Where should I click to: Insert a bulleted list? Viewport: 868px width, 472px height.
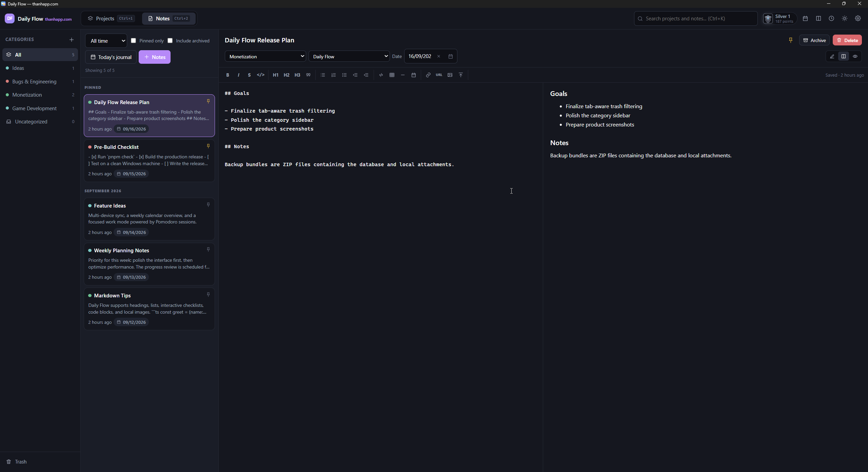(x=323, y=75)
